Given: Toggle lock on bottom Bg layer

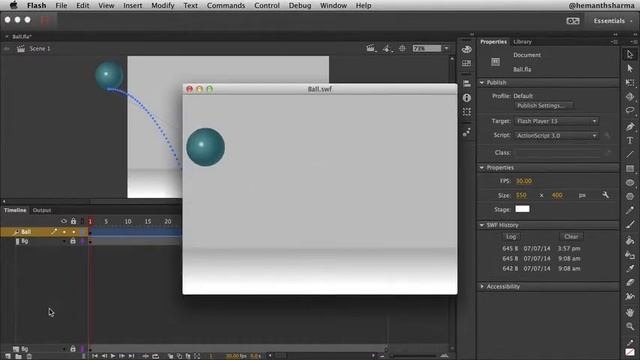Looking at the screenshot, I should (x=73, y=349).
